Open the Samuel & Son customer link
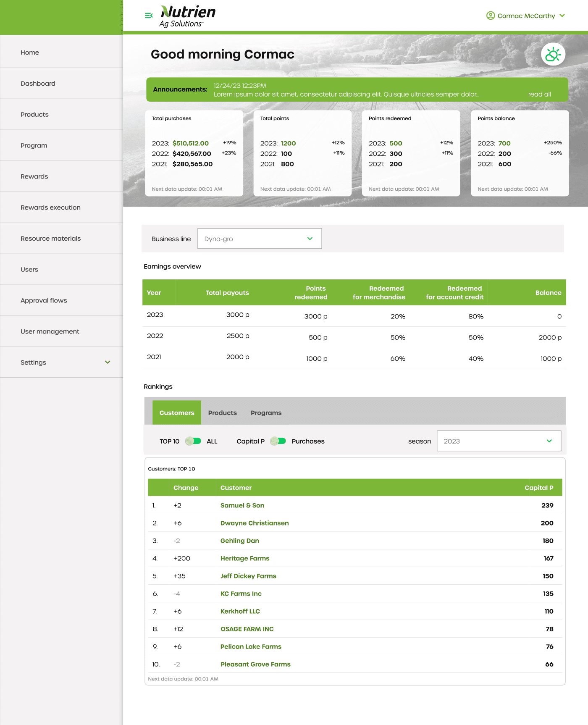This screenshot has height=725, width=588. (242, 505)
